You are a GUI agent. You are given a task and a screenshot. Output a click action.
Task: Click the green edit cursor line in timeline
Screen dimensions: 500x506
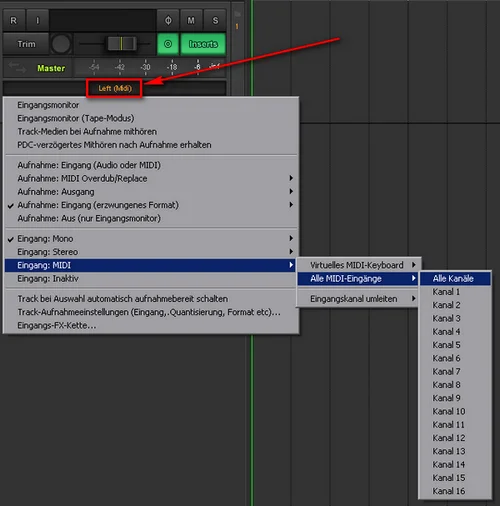point(252,420)
